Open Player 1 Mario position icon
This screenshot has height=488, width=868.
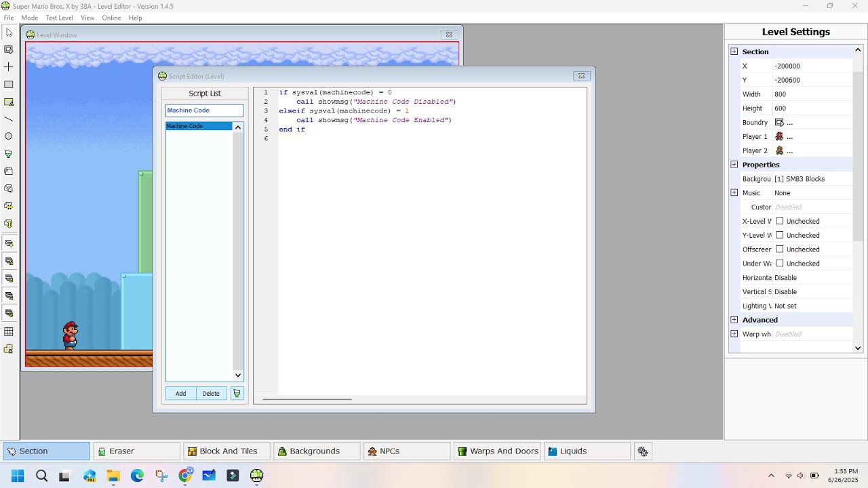tap(779, 136)
